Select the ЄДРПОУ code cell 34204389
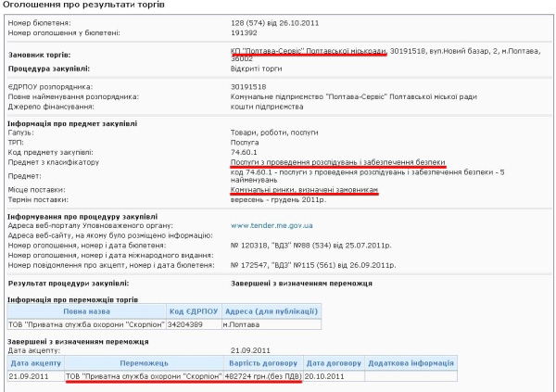Image resolution: width=556 pixels, height=392 pixels. [188, 323]
